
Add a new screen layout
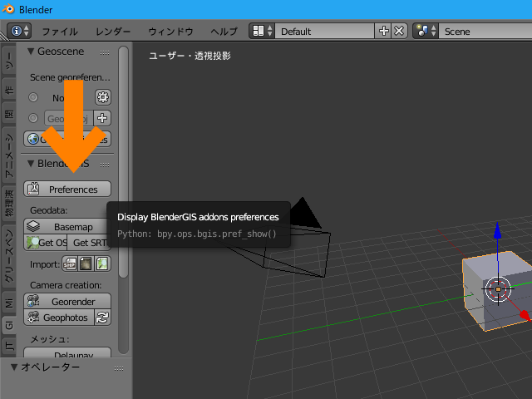pyautogui.click(x=383, y=31)
